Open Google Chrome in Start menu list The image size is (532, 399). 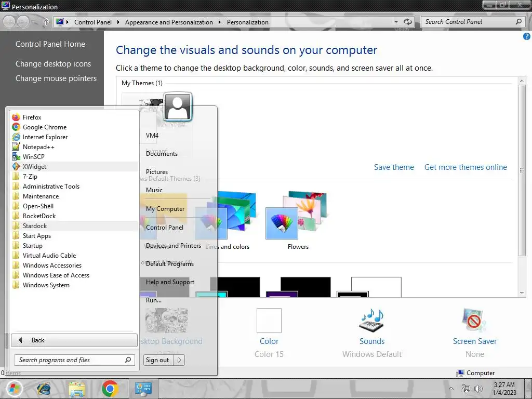(x=74, y=127)
